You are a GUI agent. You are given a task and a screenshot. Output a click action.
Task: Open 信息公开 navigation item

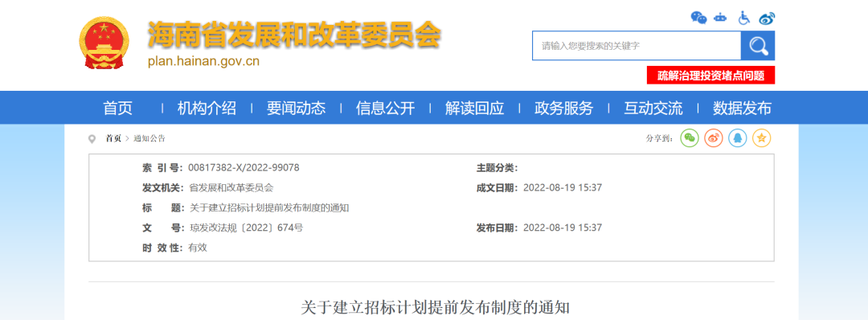click(385, 108)
